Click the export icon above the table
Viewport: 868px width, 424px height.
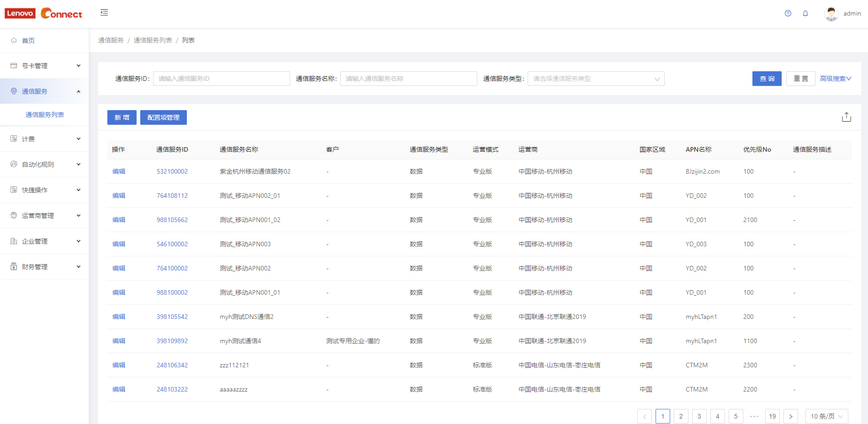(847, 117)
